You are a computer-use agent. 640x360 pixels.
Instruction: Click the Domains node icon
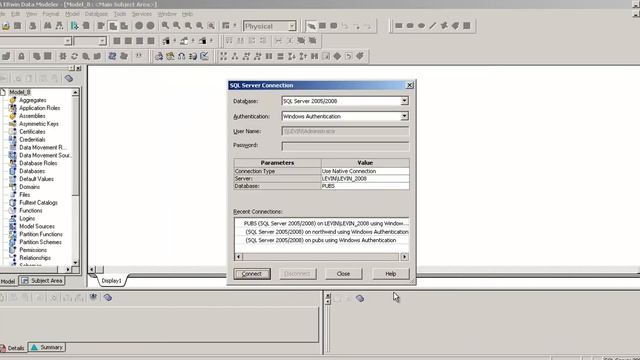pyautogui.click(x=13, y=187)
